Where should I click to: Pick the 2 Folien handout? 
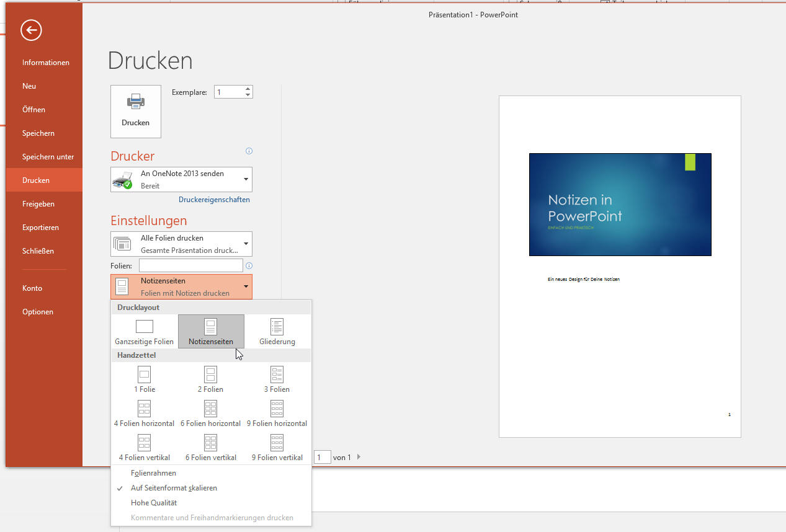pos(211,379)
